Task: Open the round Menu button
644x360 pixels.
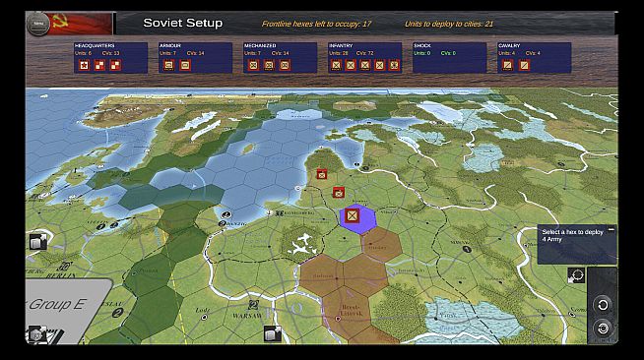Action: [37, 24]
